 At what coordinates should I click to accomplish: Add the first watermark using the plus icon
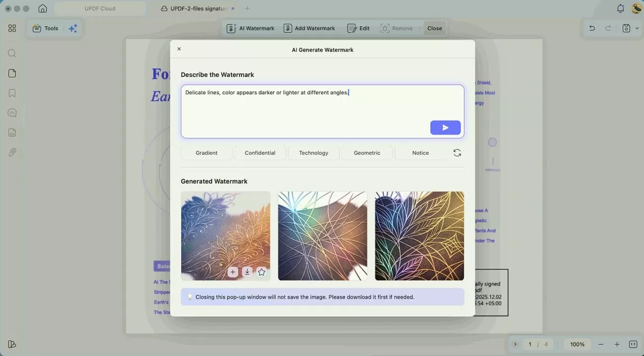click(233, 272)
